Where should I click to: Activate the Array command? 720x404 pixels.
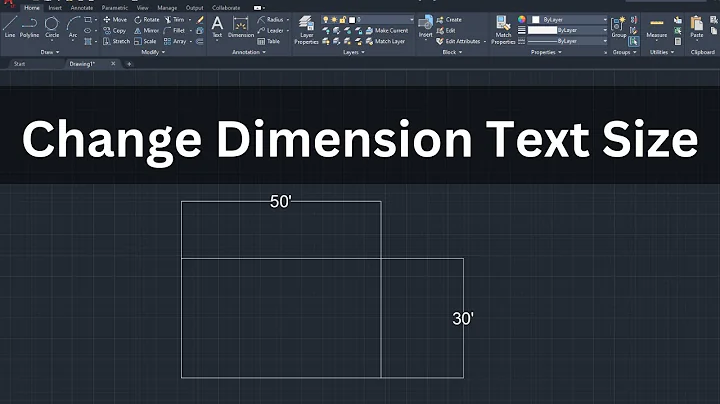[175, 41]
